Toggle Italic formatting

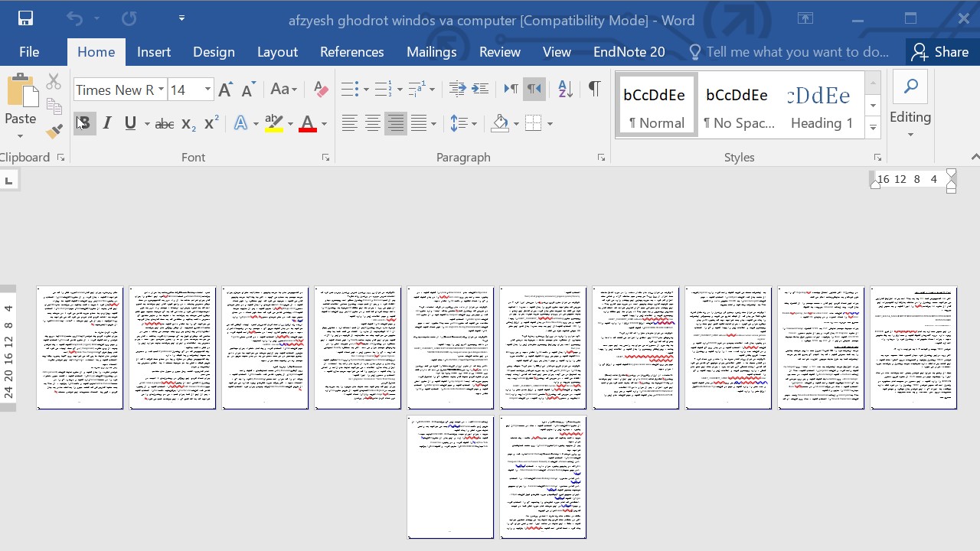pyautogui.click(x=107, y=123)
